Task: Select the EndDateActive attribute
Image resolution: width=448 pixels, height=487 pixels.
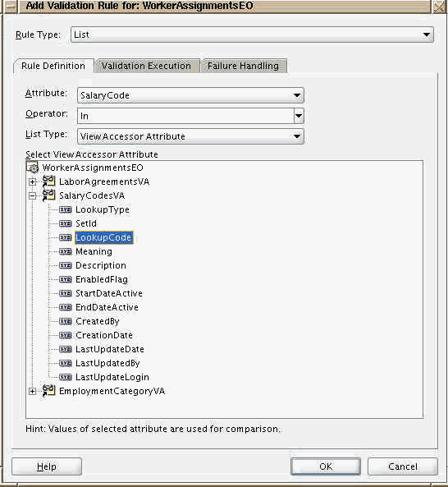Action: point(107,307)
